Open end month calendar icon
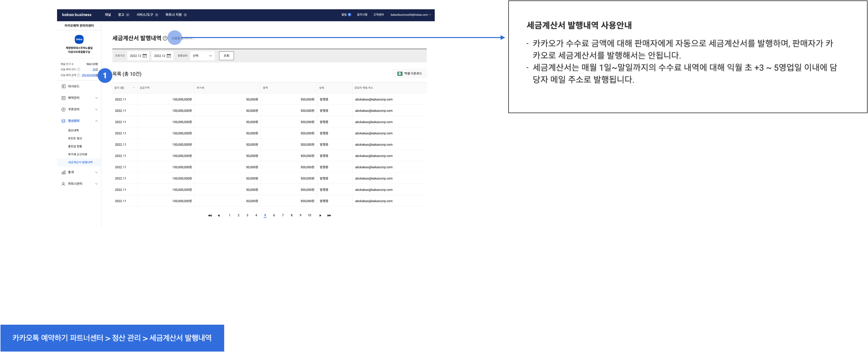Viewport: 868px width, 352px height. pyautogui.click(x=169, y=56)
